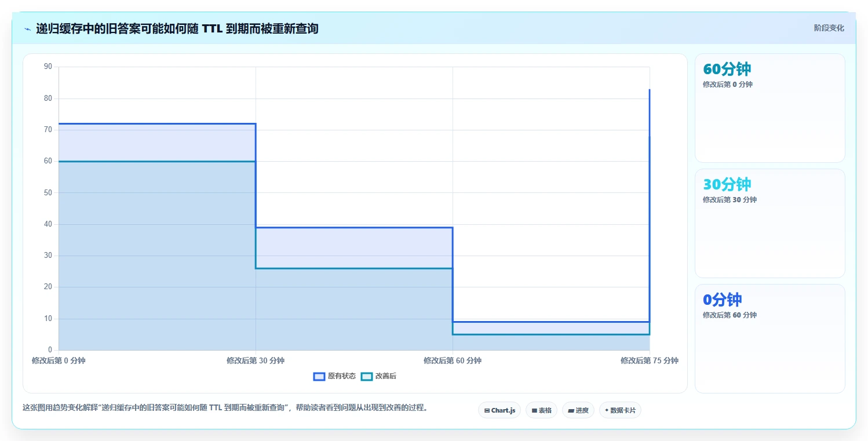868x441 pixels.
Task: Toggle the 原有状态 legend item
Action: pos(334,376)
